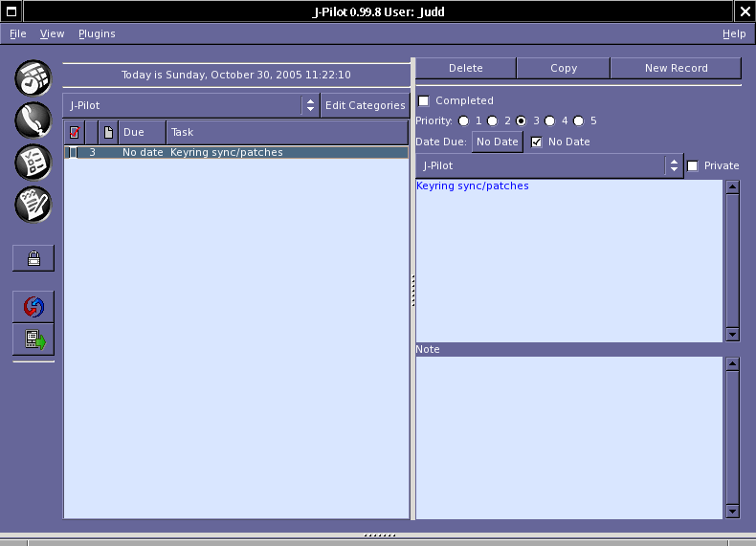Switch to the ToDo list icon
This screenshot has height=546, width=756.
33,162
